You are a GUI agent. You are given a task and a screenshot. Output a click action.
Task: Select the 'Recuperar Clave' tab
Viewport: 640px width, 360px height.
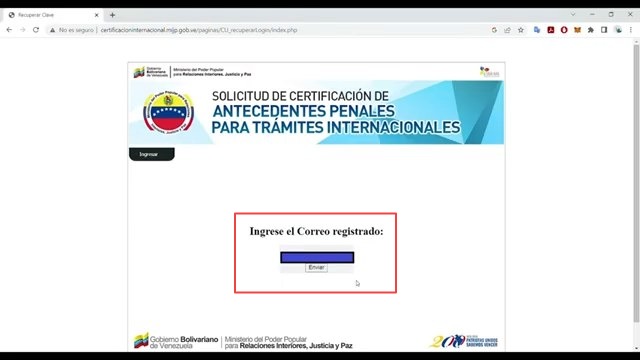tap(53, 15)
